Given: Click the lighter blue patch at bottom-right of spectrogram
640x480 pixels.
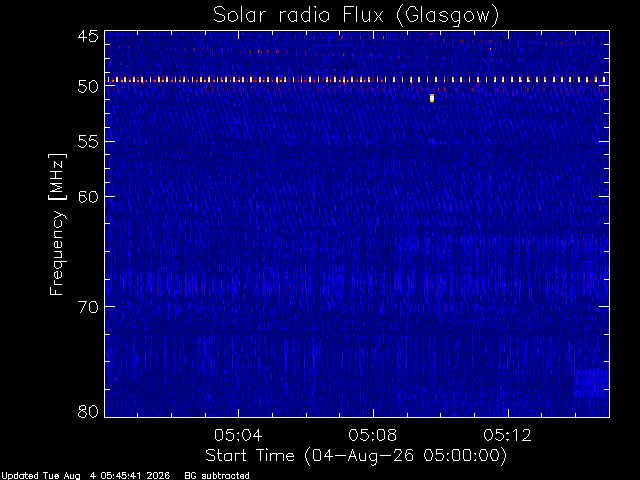Looking at the screenshot, I should (x=591, y=383).
